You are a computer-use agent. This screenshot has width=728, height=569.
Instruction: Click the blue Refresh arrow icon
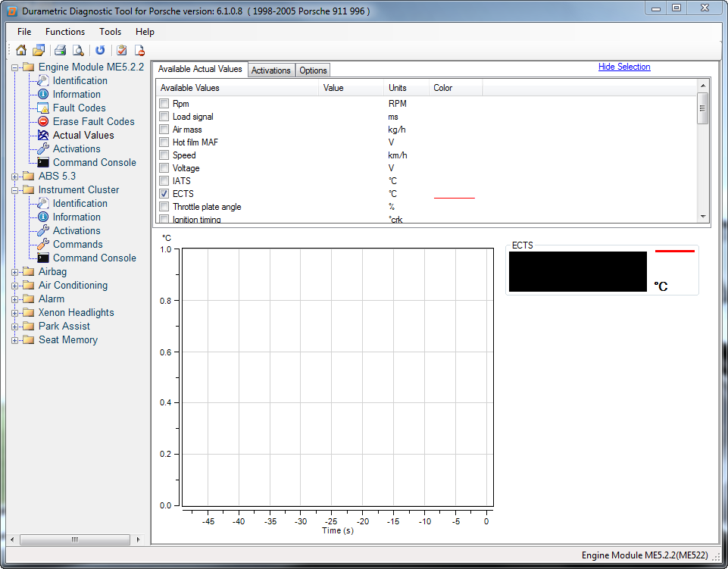tap(100, 50)
